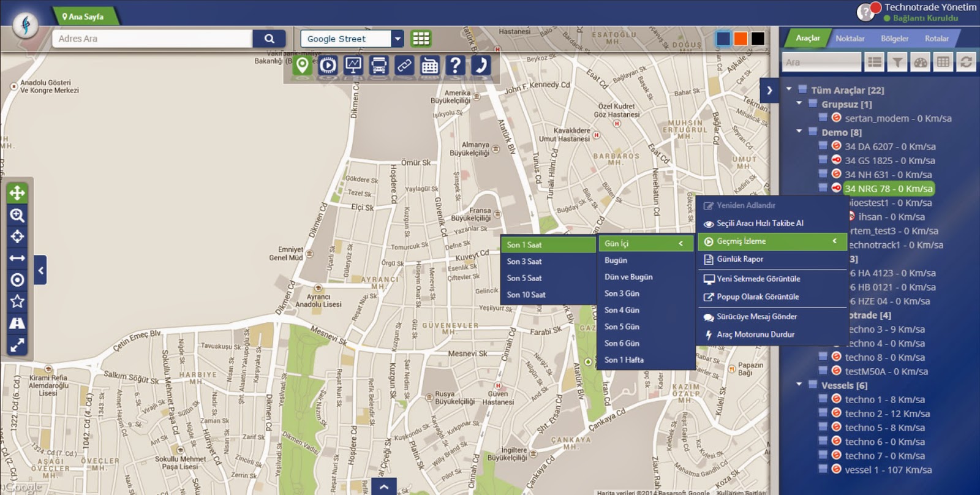This screenshot has width=980, height=495.
Task: Click the phone contact toolbar icon
Action: click(481, 65)
